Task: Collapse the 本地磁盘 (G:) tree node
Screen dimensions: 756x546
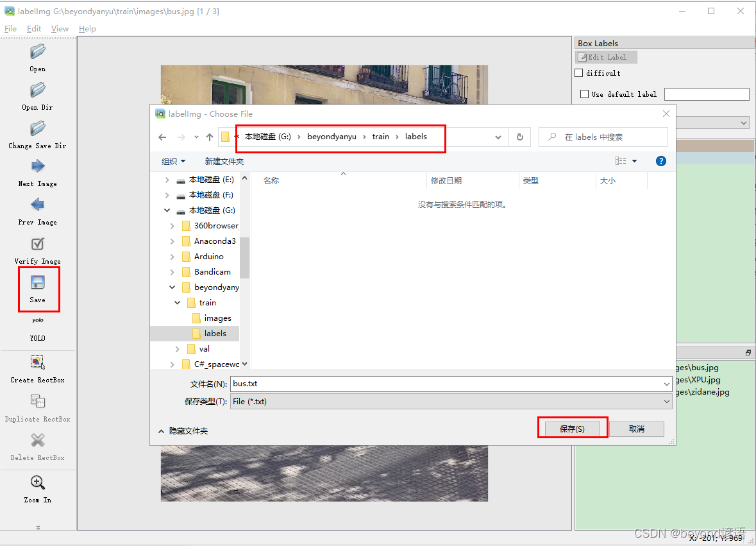Action: [x=167, y=210]
